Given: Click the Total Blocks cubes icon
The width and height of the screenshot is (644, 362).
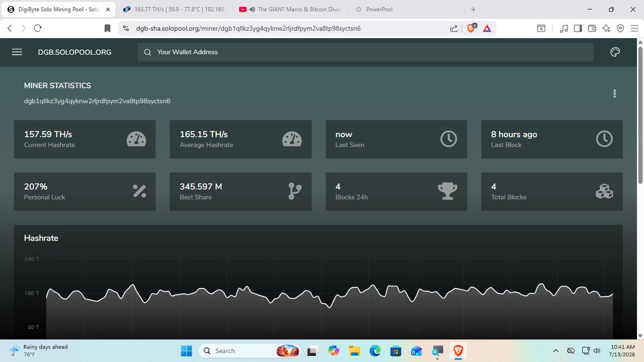Looking at the screenshot, I should point(604,191).
